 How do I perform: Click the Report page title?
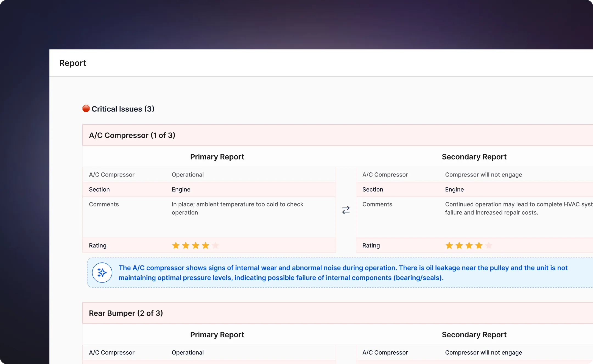click(x=73, y=63)
